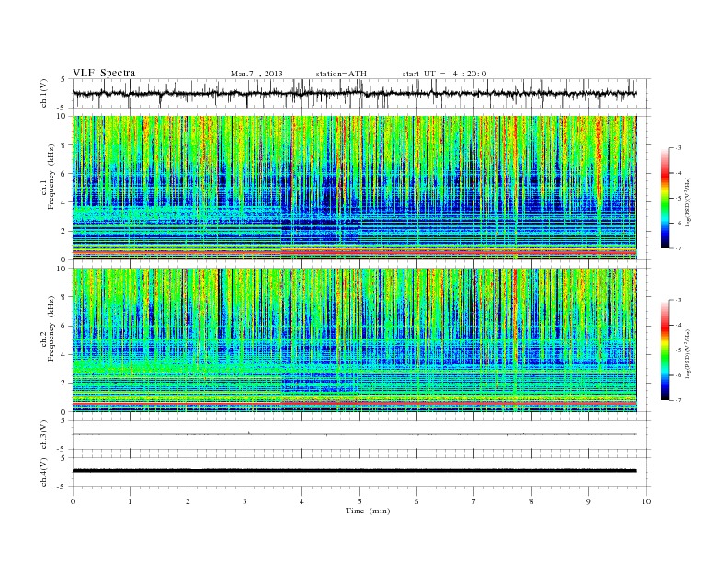Select the date text "Mar.7 , 2013"
The image size is (728, 563).
pos(256,74)
